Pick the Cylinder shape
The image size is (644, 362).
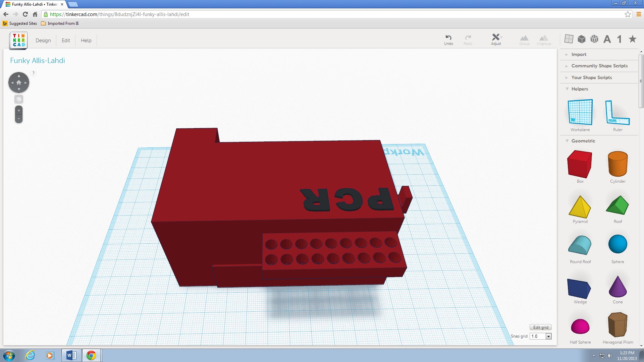click(618, 164)
